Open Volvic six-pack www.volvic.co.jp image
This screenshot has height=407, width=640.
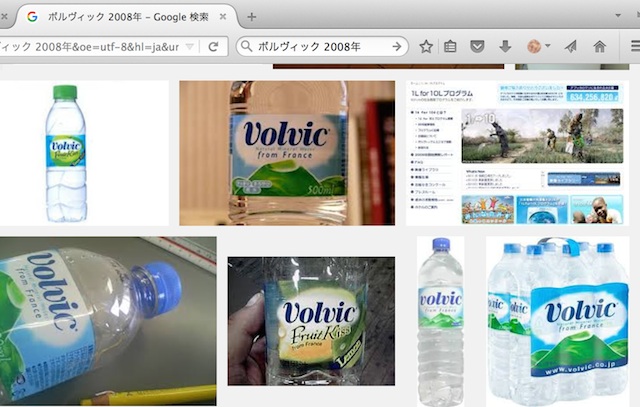click(x=558, y=321)
